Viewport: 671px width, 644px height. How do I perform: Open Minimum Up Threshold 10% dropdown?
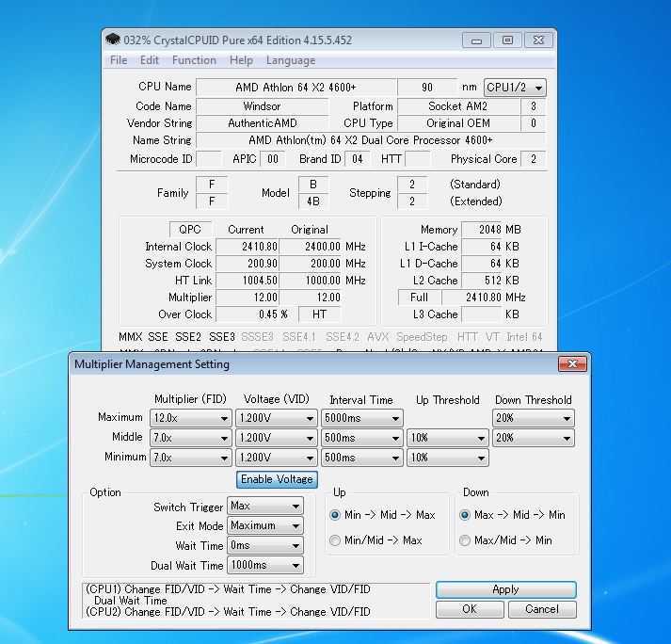[x=448, y=458]
